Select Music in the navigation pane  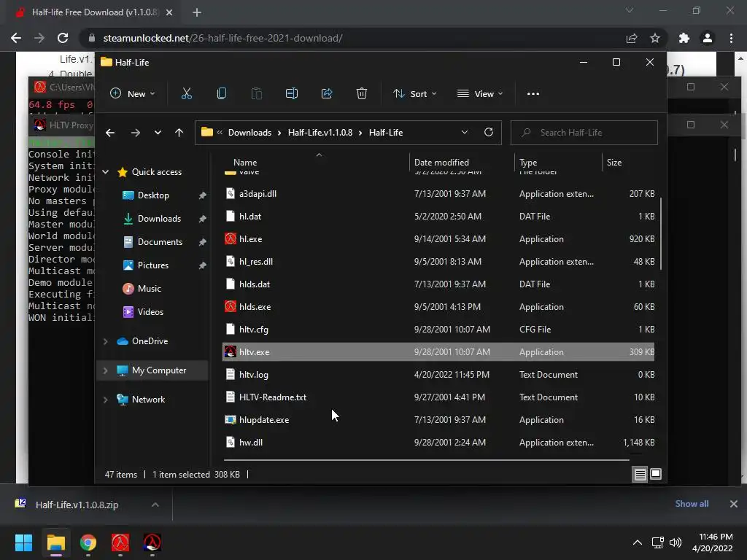click(149, 289)
